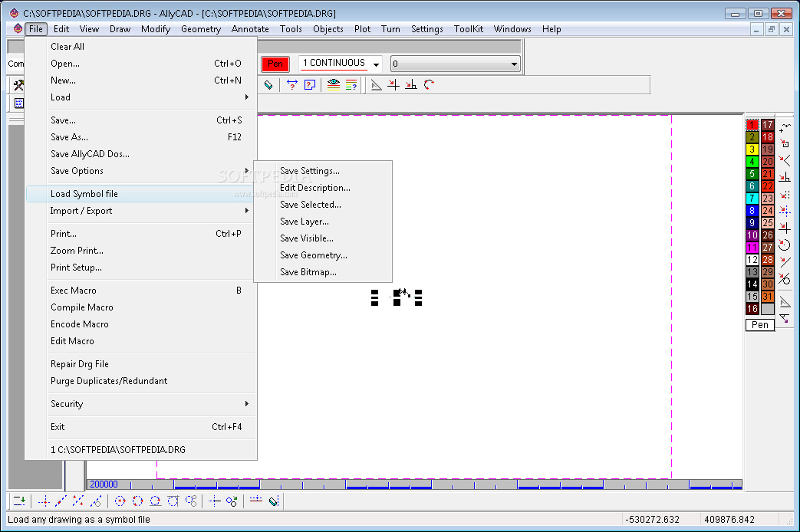Click the Pen label button below color palette
The width and height of the screenshot is (800, 532).
pyautogui.click(x=759, y=325)
